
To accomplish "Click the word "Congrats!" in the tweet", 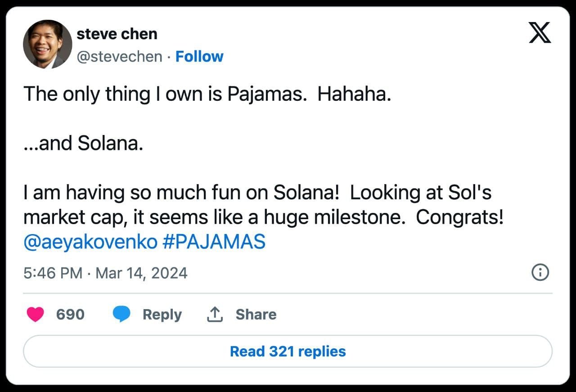I will [x=459, y=217].
